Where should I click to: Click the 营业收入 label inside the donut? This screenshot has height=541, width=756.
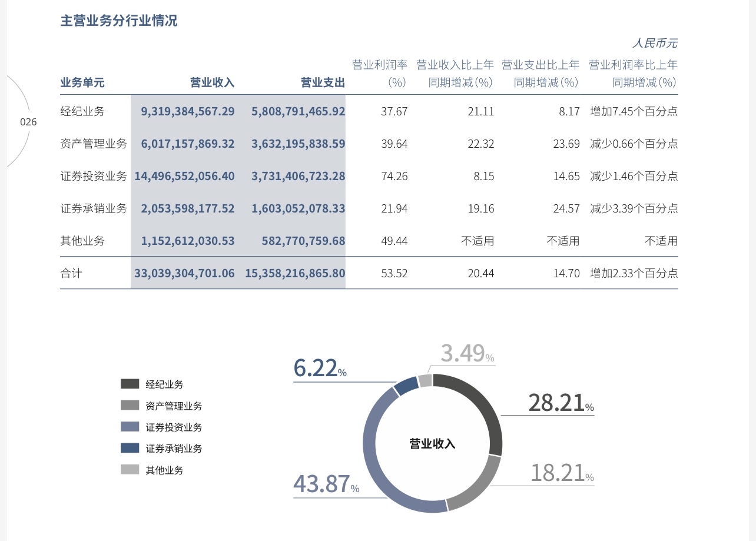coord(432,444)
